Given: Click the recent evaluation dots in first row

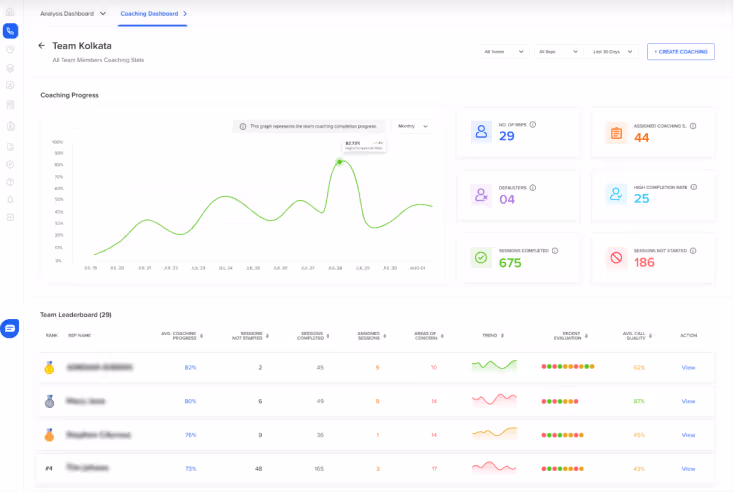Looking at the screenshot, I should coord(568,367).
